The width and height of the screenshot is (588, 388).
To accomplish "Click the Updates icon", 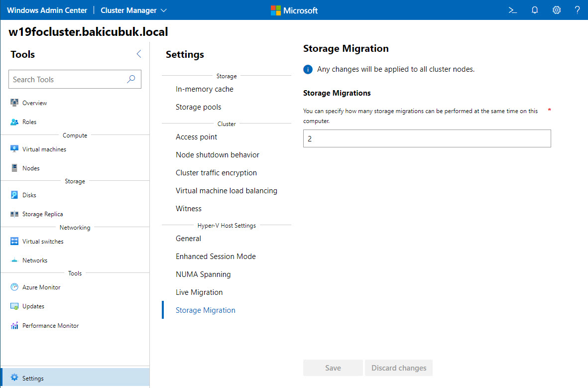I will [14, 306].
